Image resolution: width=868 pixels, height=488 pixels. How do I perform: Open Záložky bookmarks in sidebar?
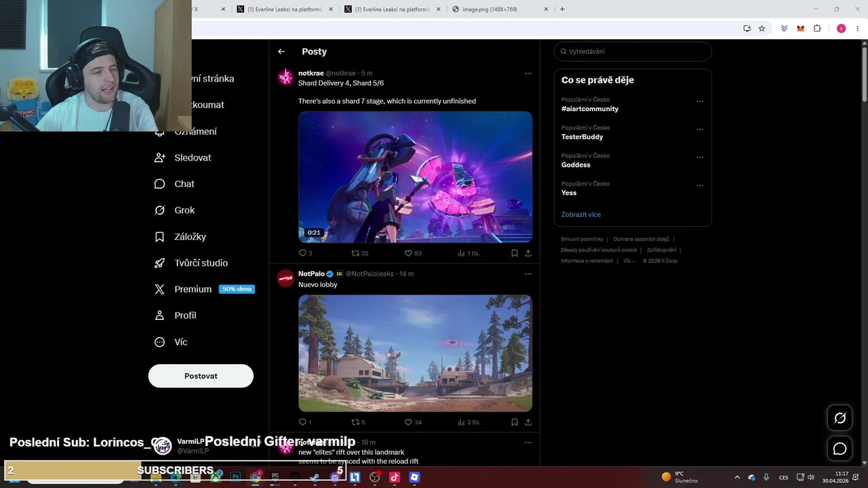pyautogui.click(x=180, y=237)
